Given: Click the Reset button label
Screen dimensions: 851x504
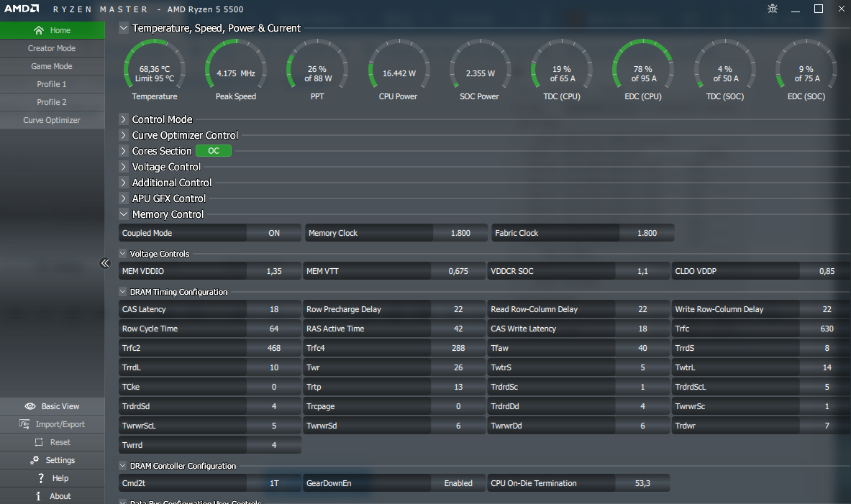Looking at the screenshot, I should [x=60, y=442].
